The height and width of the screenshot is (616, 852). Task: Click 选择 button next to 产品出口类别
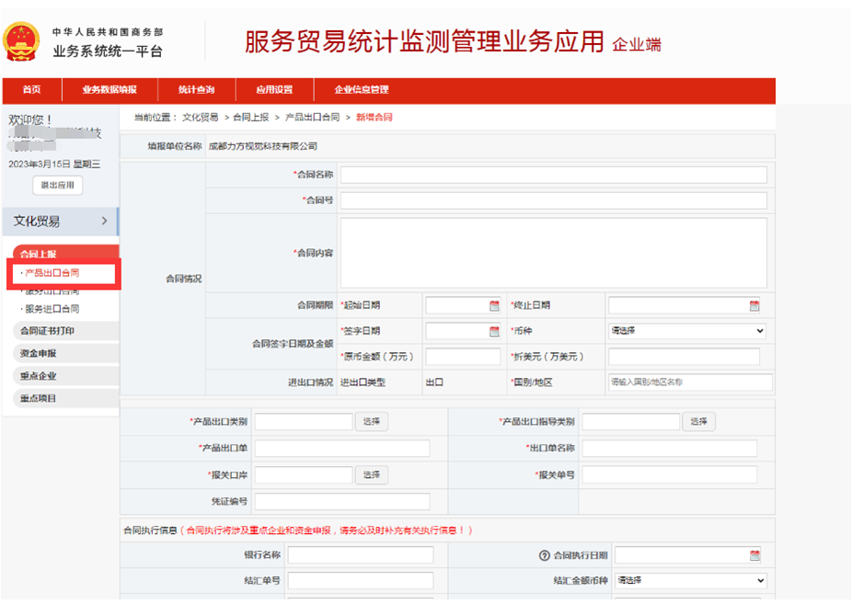pos(372,421)
